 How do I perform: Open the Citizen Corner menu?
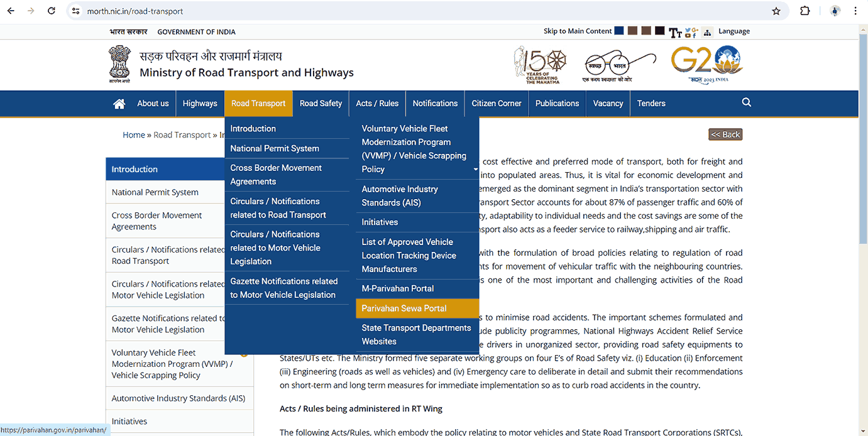pyautogui.click(x=497, y=104)
